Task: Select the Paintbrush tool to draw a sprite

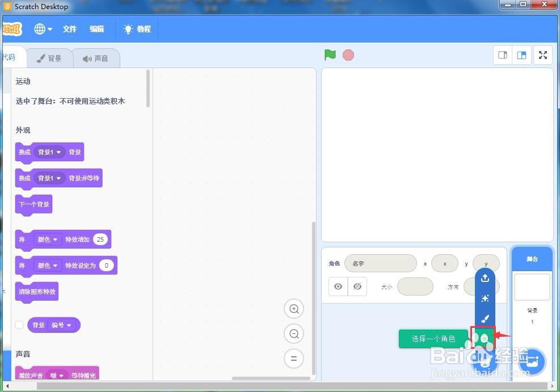Action: [485, 318]
